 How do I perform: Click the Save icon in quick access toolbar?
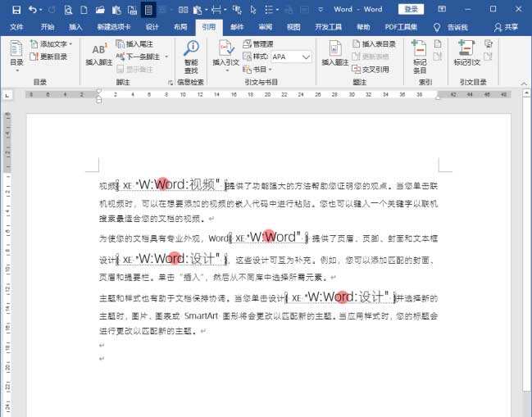click(16, 10)
